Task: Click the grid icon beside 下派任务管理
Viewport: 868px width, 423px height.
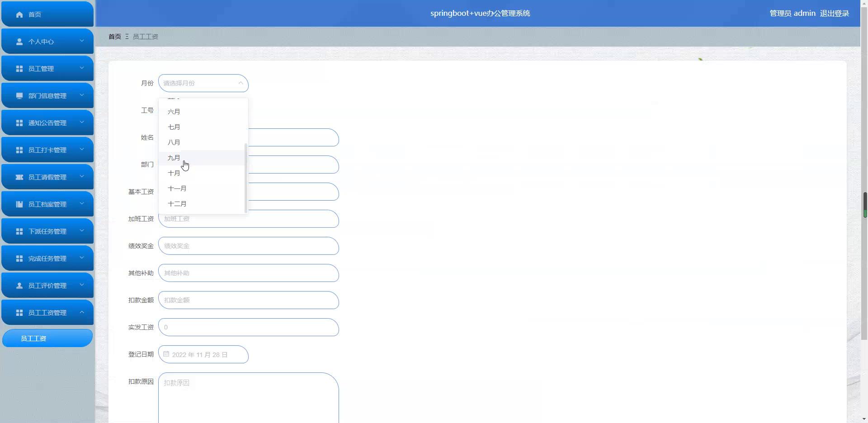Action: [19, 231]
